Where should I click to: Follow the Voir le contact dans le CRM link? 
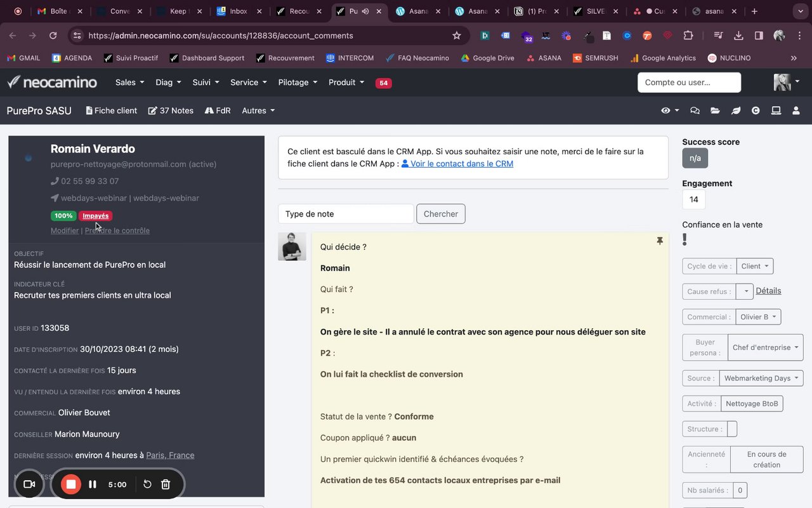pos(457,163)
